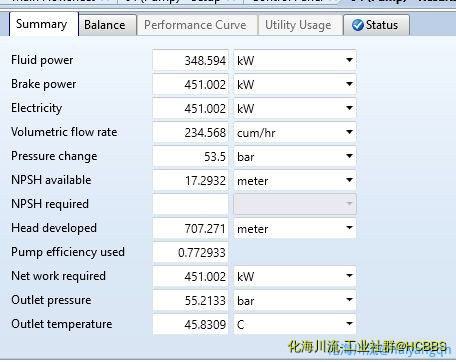This screenshot has height=362, width=456.
Task: Select the Brake power value 451.002
Action: (190, 84)
